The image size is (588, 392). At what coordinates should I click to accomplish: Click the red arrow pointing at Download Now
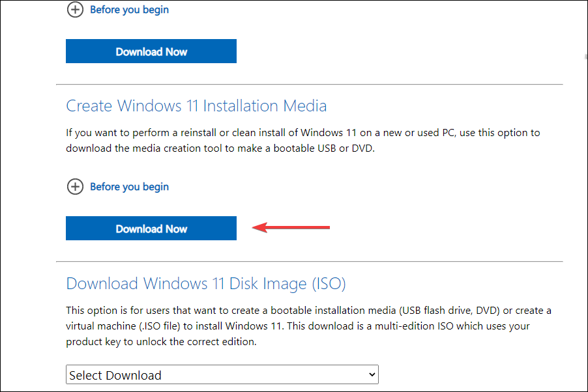point(291,227)
